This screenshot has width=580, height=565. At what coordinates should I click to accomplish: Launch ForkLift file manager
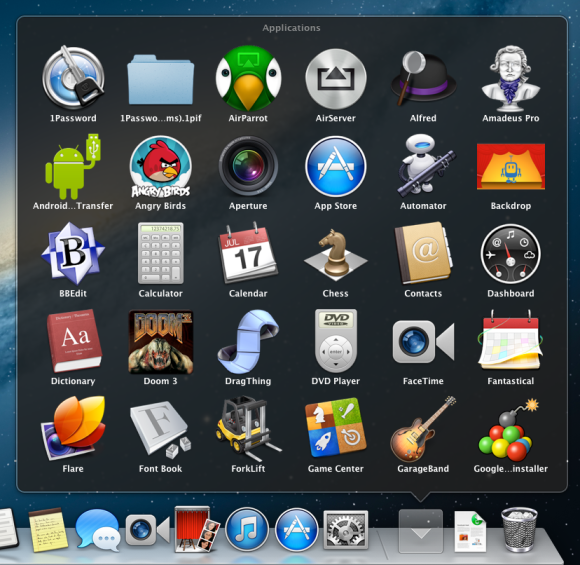pos(248,429)
